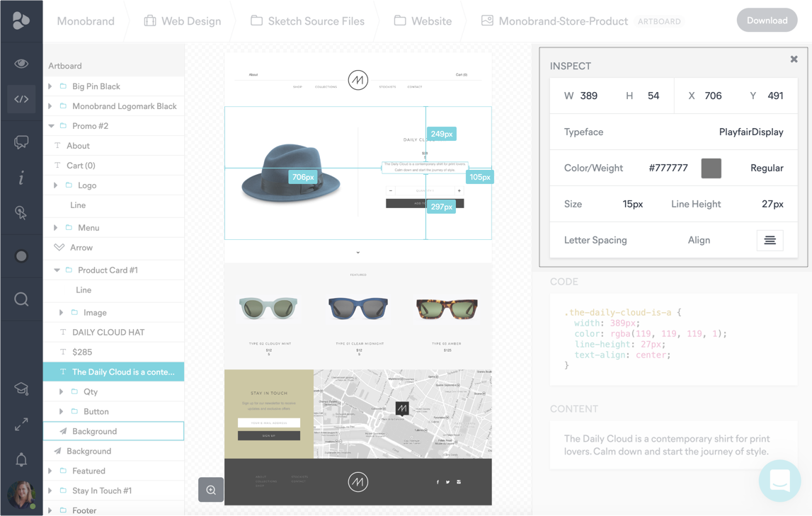This screenshot has width=812, height=516.
Task: Expand the Image group
Action: (x=62, y=313)
